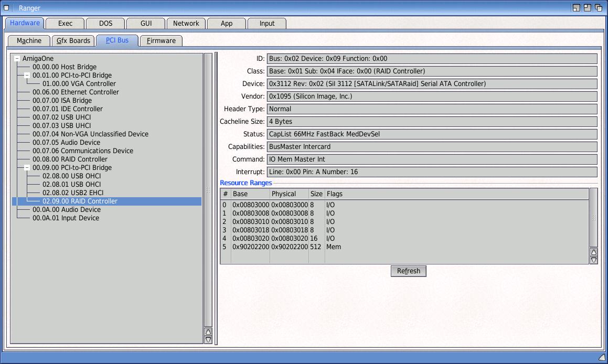Click the device tree scroll down arrow
The height and width of the screenshot is (364, 608).
point(208,340)
